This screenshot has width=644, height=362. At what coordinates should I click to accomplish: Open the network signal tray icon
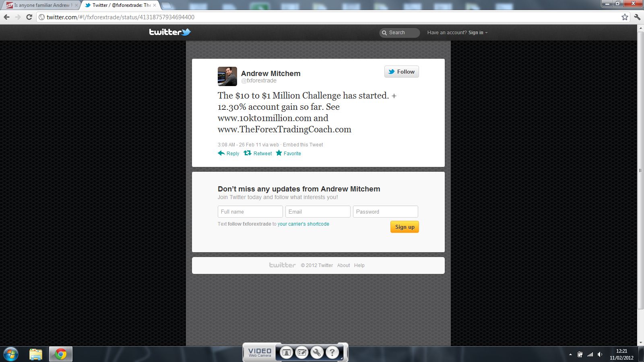pos(590,354)
